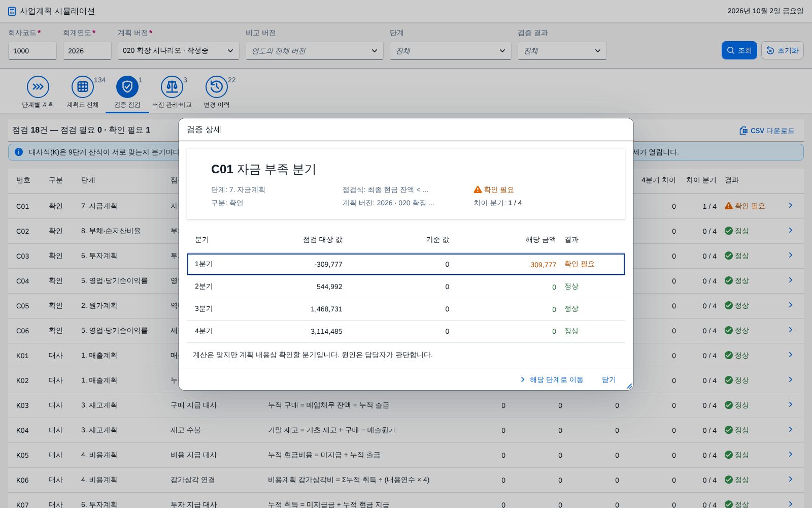Open 버전 관리·비교 scales tab

(x=172, y=87)
